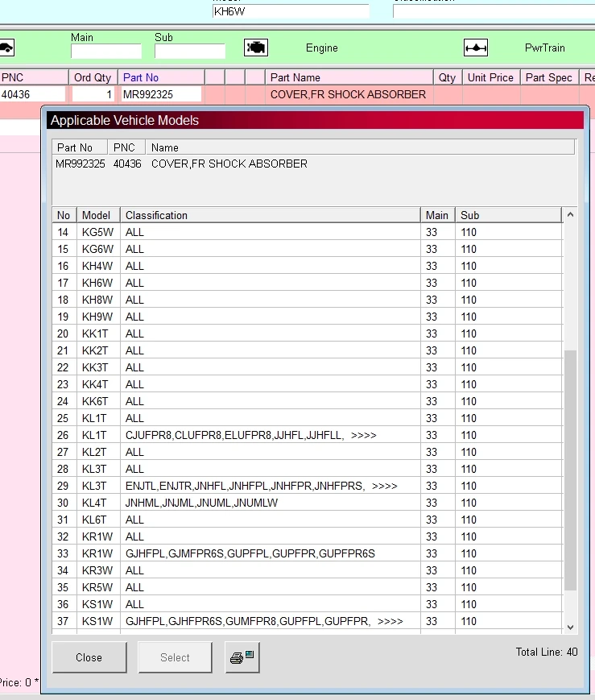Image resolution: width=595 pixels, height=700 pixels.
Task: Select row 15 model KG6W
Action: pos(307,249)
